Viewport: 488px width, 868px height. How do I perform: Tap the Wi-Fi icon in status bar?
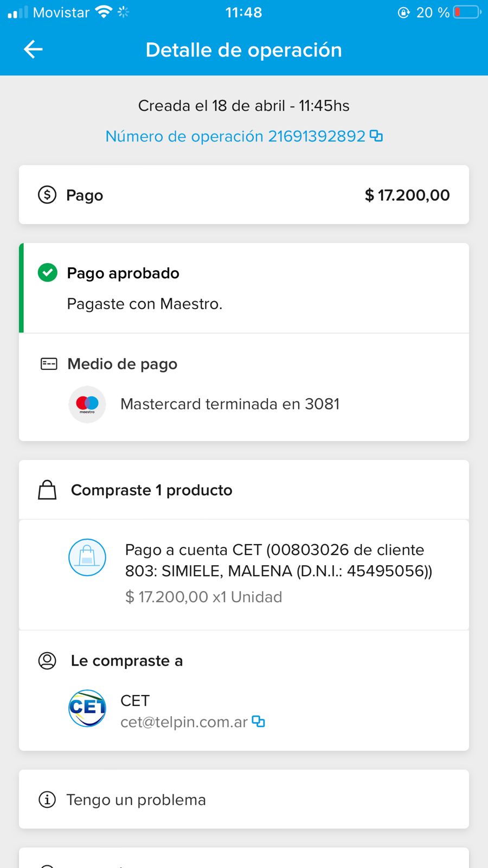tap(103, 12)
